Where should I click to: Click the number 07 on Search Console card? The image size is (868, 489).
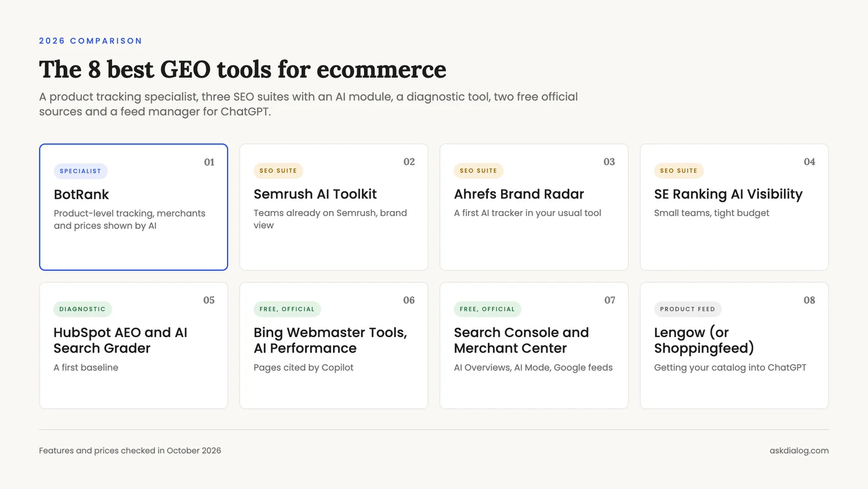[610, 300]
